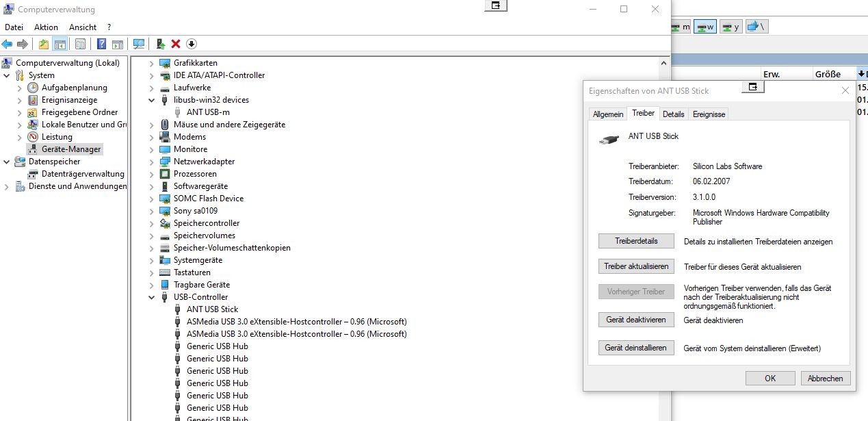Viewport: 868px width, 421px height.
Task: Click the help question mark toolbar icon
Action: click(101, 44)
